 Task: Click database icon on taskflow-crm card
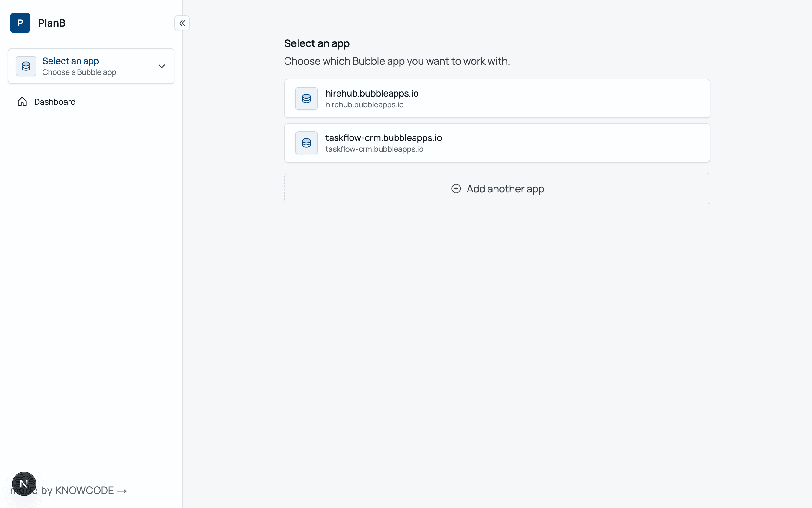point(306,143)
